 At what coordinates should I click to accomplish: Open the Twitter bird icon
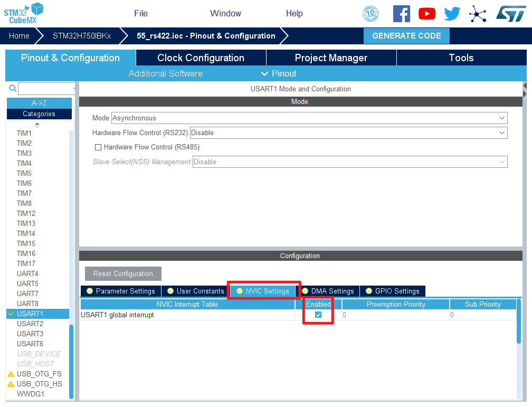[x=452, y=14]
